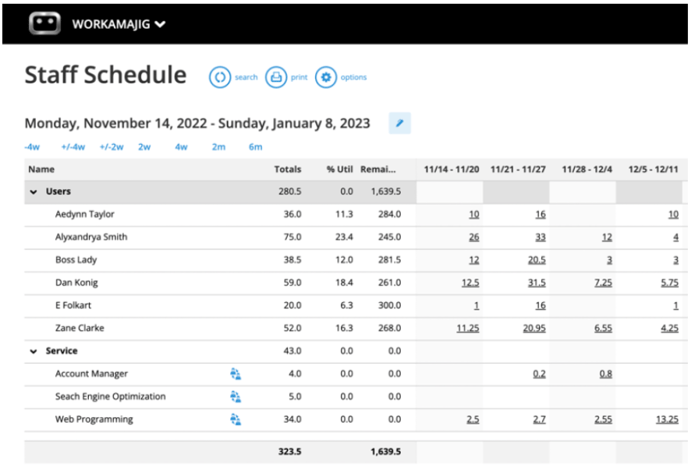Click the search icon in the toolbar
The width and height of the screenshot is (695, 471).
click(219, 77)
